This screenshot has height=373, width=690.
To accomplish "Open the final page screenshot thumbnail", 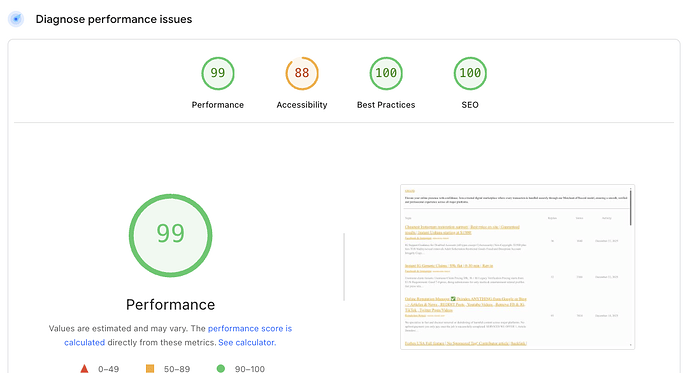I will click(x=518, y=267).
